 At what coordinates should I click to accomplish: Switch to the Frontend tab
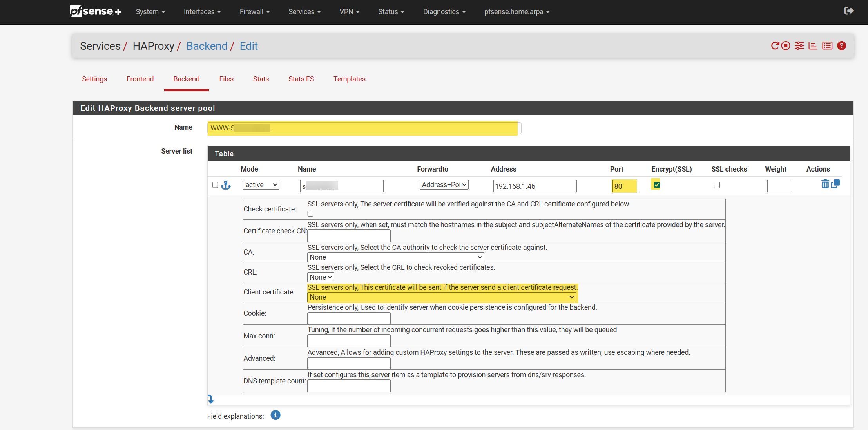click(x=140, y=79)
